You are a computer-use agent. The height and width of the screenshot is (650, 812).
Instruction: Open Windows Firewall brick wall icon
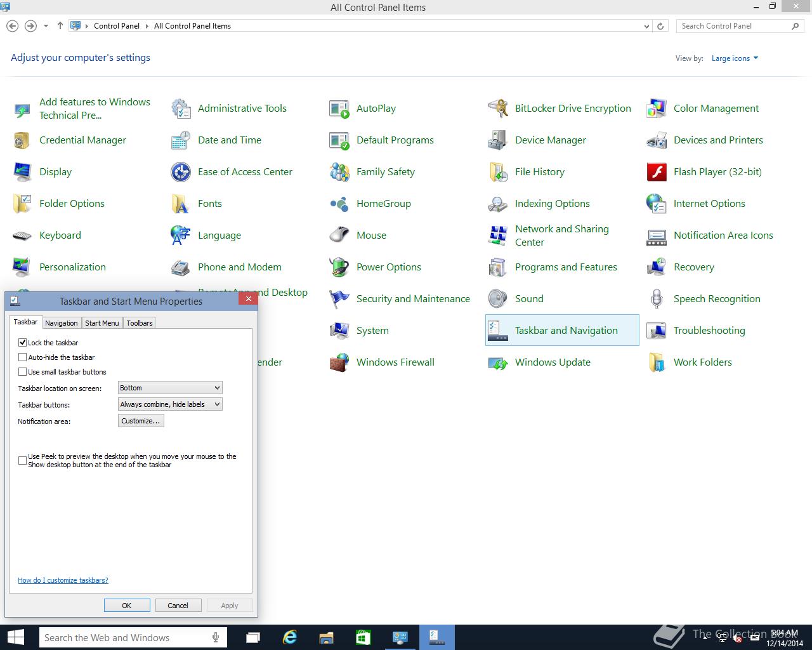tap(339, 362)
